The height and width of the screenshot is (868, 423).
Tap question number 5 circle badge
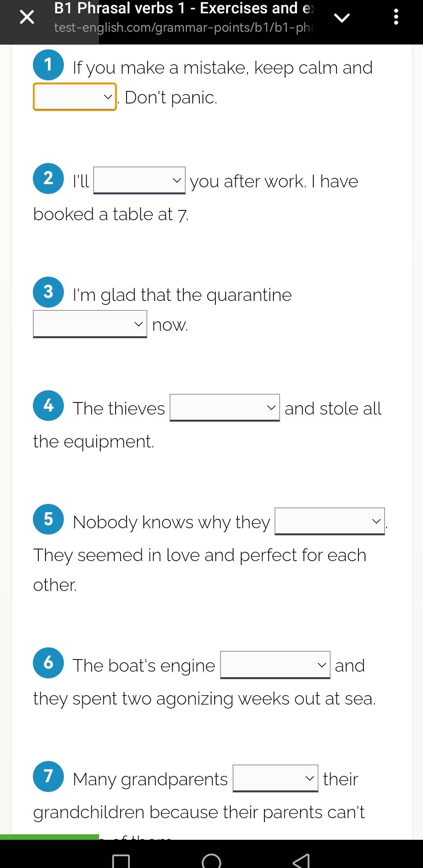click(48, 519)
